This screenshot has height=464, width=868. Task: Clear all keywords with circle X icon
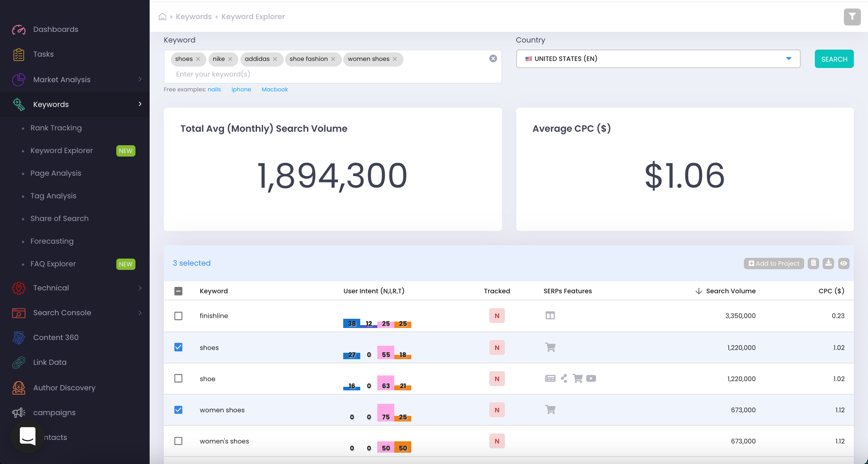click(x=493, y=59)
